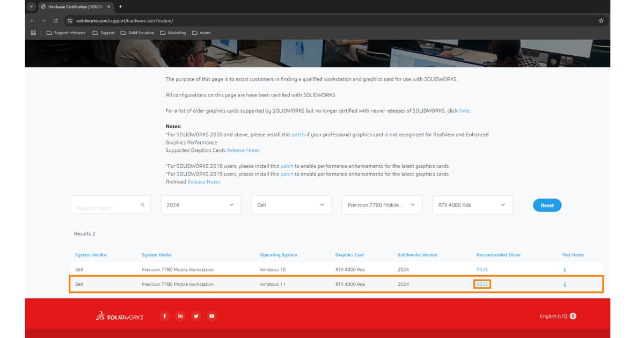Open the Precision 7780 Mobile model dropdown
644x338 pixels.
point(382,205)
